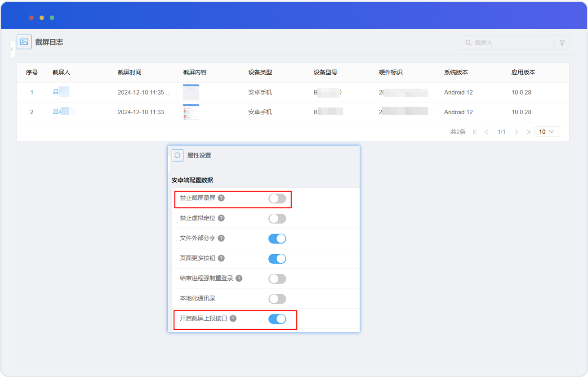Screen dimensions: 588x377
Task: Click the filter funnel icon
Action: [x=562, y=43]
